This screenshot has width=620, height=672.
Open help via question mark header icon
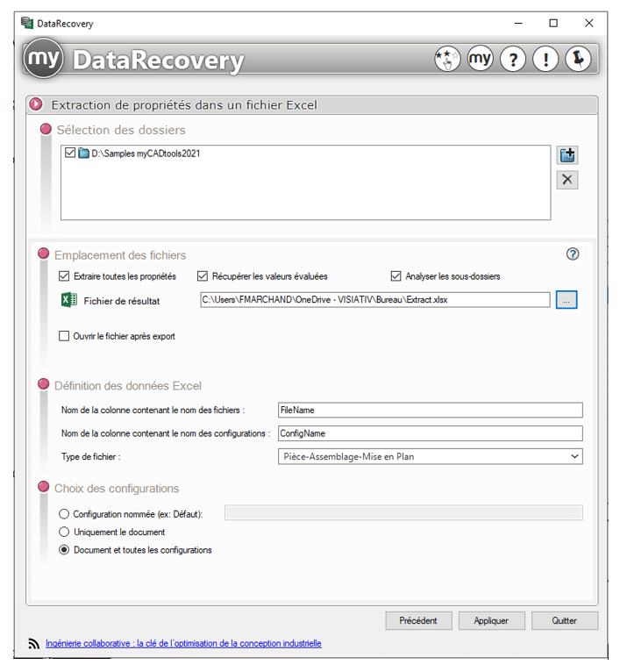click(x=512, y=59)
